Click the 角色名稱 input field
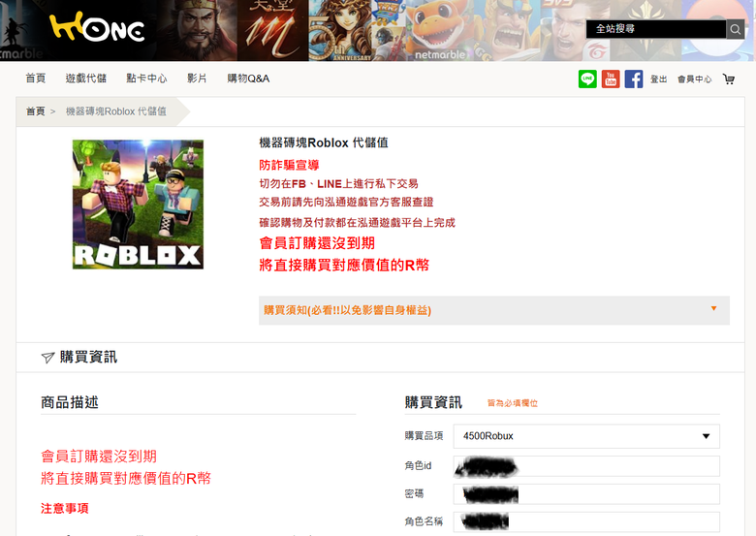 point(586,522)
